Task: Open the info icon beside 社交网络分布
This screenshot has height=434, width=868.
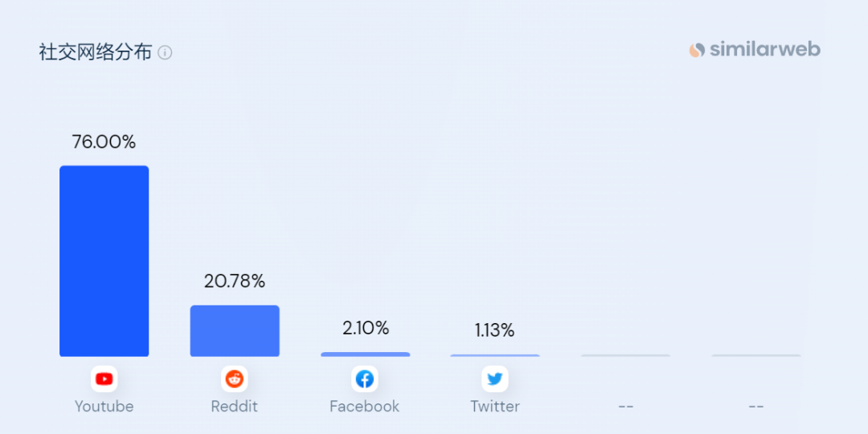Action: pyautogui.click(x=165, y=52)
